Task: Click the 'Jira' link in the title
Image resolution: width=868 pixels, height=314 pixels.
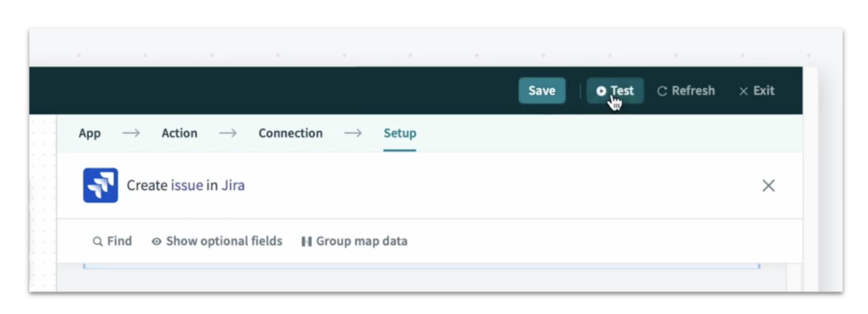Action: [x=233, y=186]
